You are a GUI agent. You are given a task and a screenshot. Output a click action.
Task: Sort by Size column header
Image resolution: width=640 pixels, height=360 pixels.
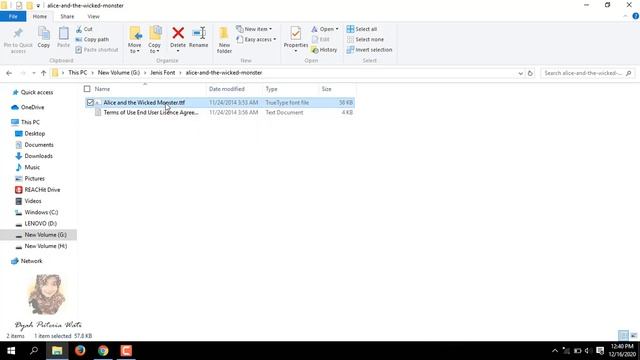327,89
